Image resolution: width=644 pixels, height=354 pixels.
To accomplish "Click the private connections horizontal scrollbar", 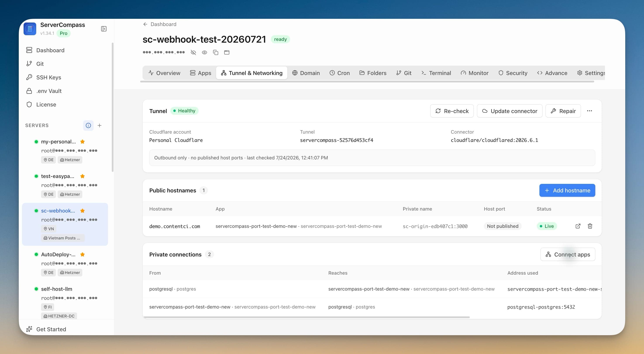I will (x=307, y=317).
